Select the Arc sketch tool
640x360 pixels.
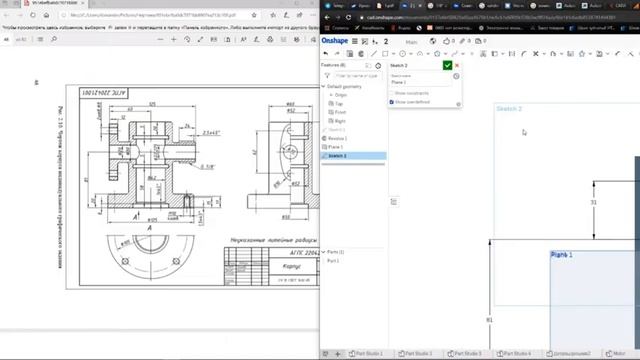click(x=420, y=53)
